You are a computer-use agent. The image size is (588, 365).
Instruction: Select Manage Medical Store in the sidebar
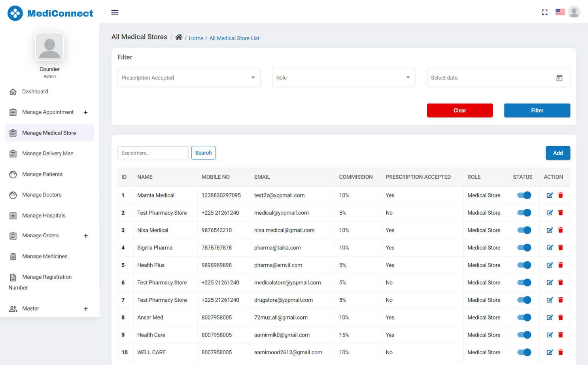tap(49, 132)
